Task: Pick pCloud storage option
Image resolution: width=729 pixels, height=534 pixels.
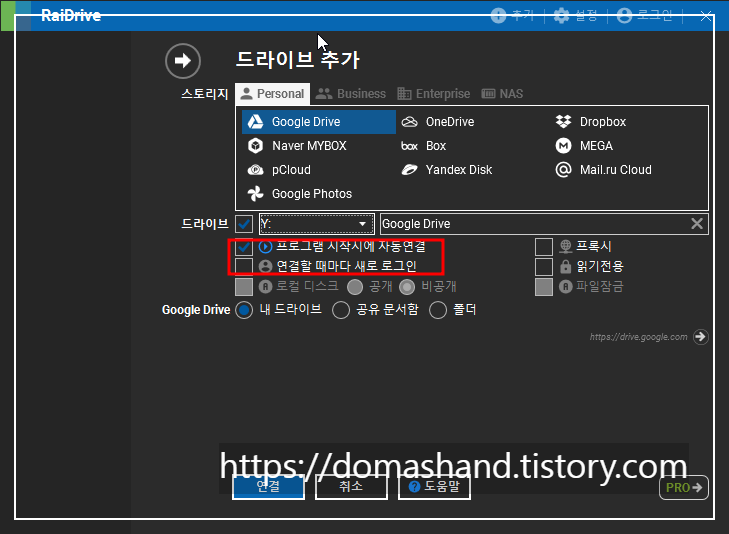Action: pos(279,170)
